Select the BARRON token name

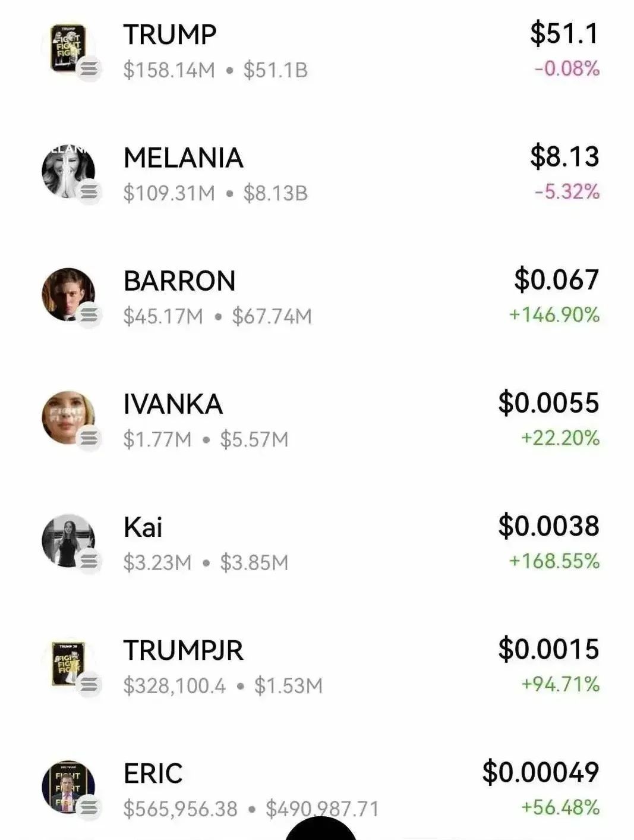[x=179, y=281]
